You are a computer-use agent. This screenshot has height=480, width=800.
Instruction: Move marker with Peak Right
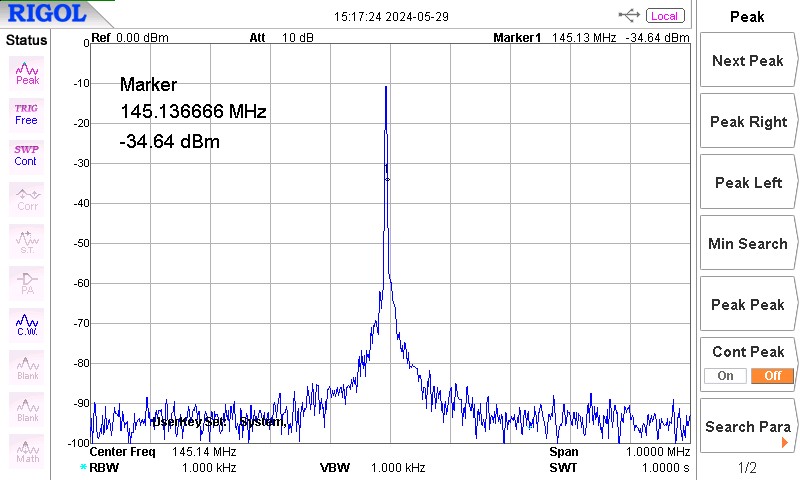point(747,121)
